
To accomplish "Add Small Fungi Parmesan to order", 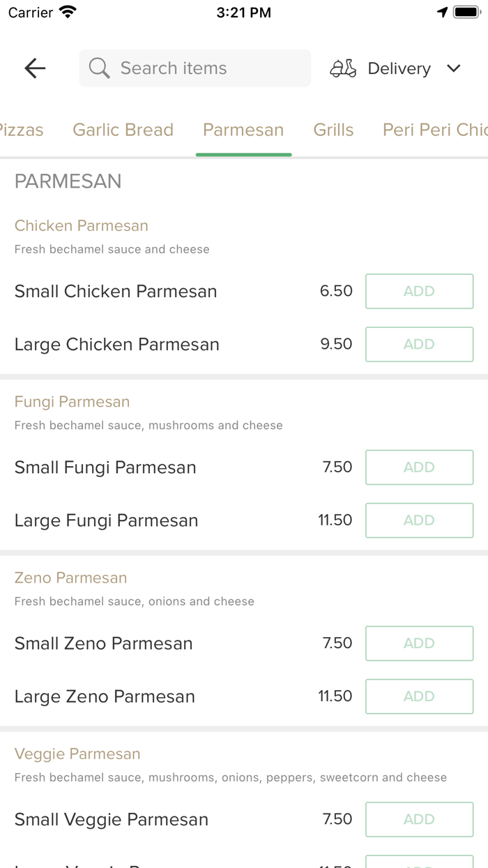I will [x=419, y=467].
